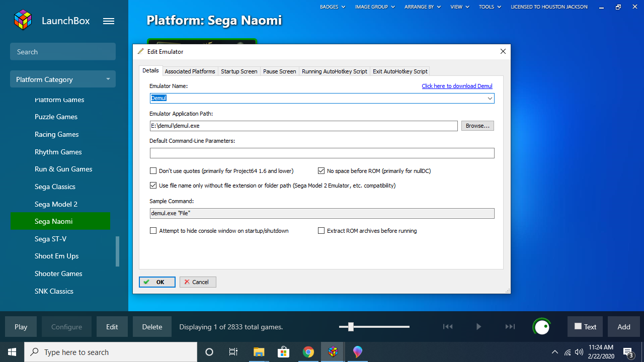This screenshot has width=644, height=362.
Task: Open the Image Group dropdown menu
Action: 375,7
